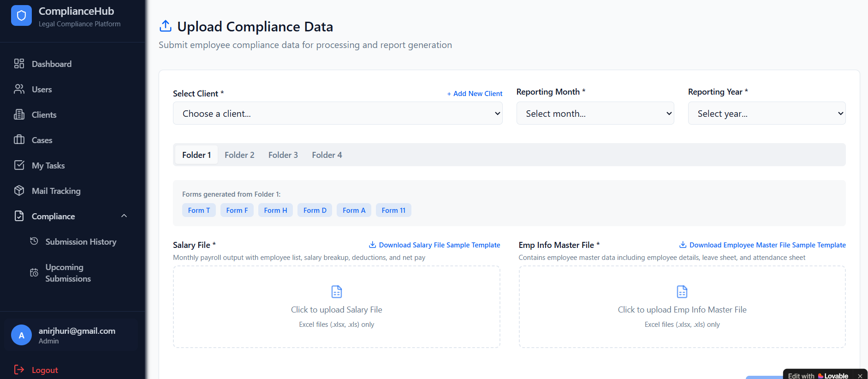Image resolution: width=868 pixels, height=379 pixels.
Task: Click the user avatar letter A
Action: (21, 335)
